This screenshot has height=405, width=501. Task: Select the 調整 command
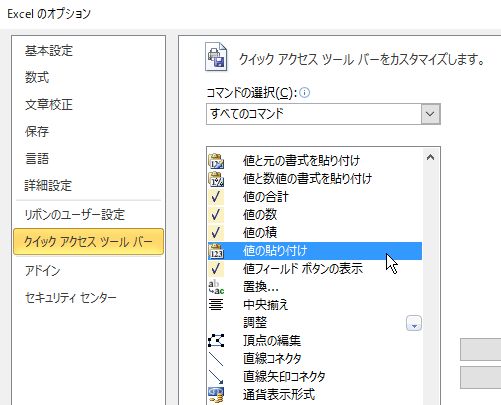[315, 323]
